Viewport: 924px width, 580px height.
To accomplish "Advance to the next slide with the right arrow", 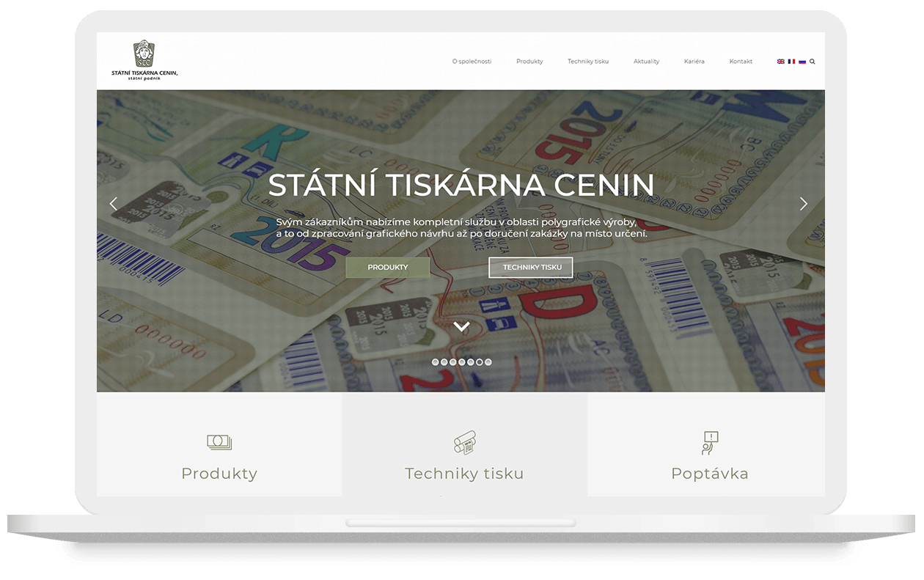I will tap(804, 204).
